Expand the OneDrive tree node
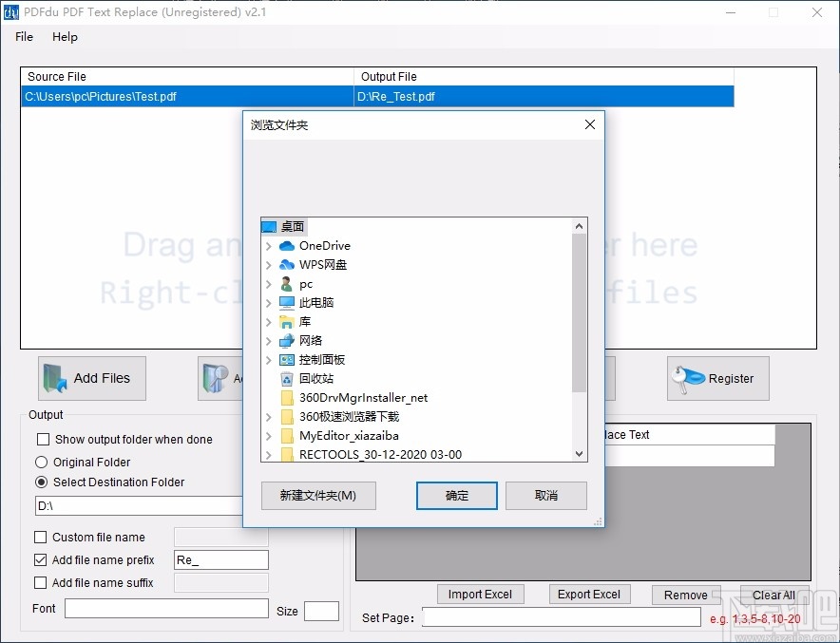The width and height of the screenshot is (840, 643). [x=269, y=245]
